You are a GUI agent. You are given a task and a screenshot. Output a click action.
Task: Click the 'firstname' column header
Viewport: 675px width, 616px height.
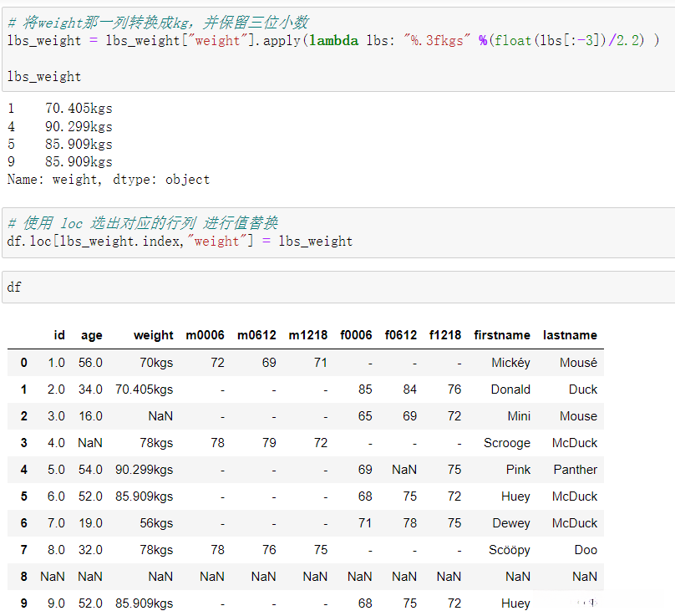[x=501, y=335]
